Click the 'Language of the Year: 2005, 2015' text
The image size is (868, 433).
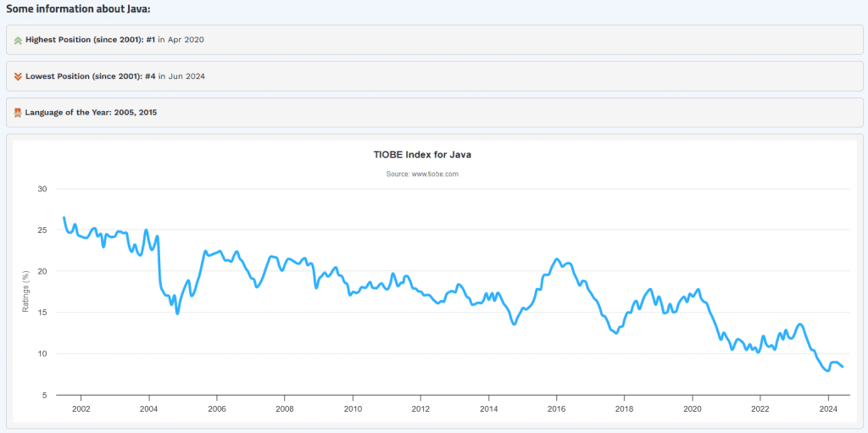click(92, 113)
